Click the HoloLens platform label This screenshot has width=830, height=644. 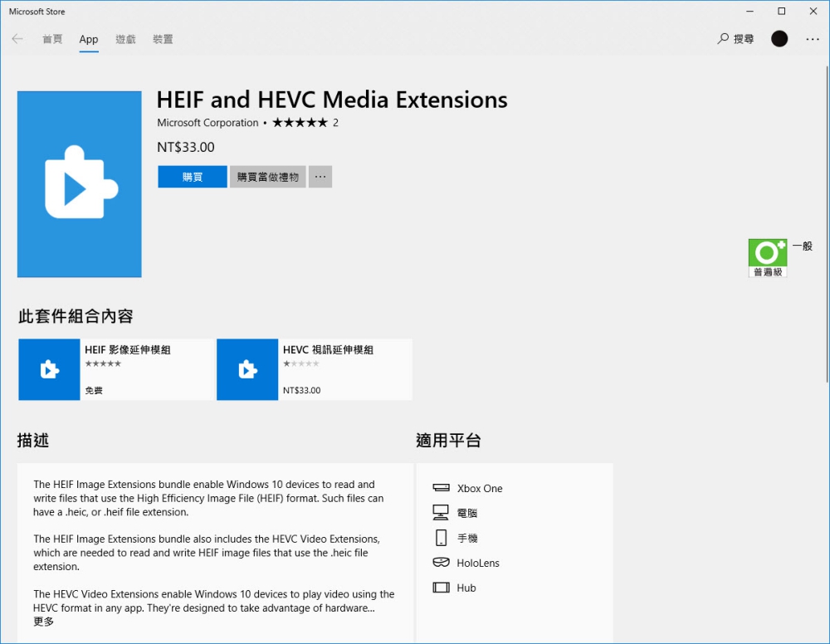click(478, 563)
